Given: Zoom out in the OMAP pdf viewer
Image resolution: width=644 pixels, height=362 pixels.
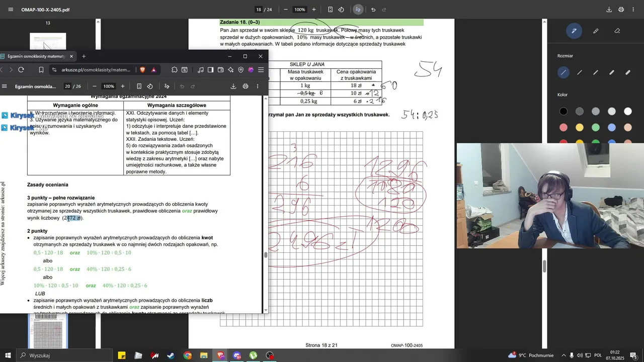Looking at the screenshot, I should click(286, 10).
